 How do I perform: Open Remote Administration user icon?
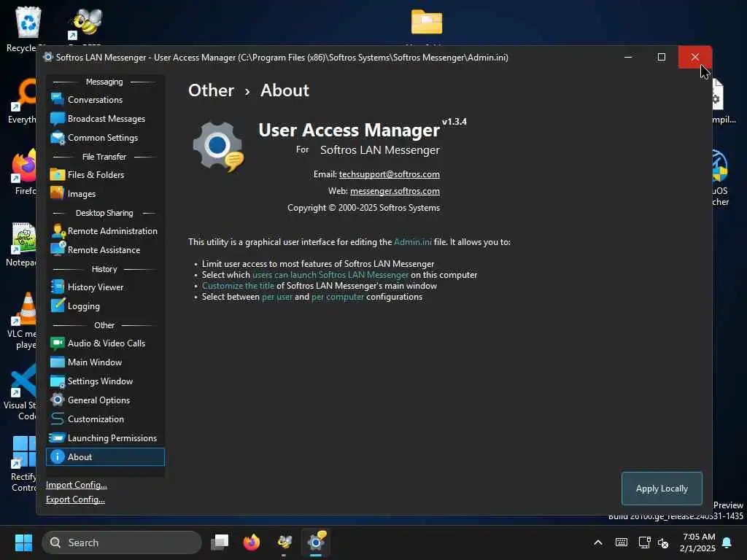(57, 230)
